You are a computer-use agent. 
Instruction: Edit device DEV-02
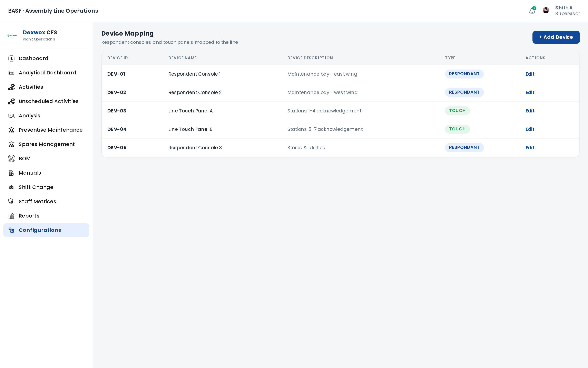(x=530, y=92)
